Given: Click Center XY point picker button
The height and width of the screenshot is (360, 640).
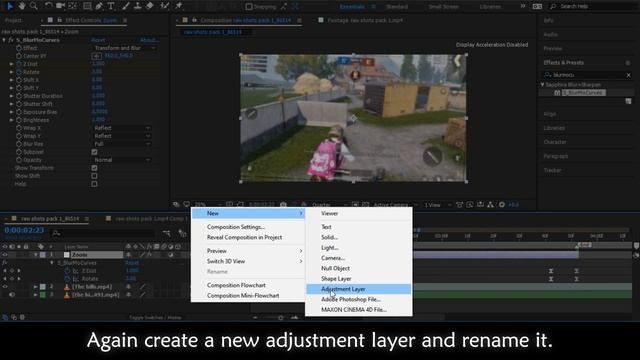Looking at the screenshot, I should 97,56.
